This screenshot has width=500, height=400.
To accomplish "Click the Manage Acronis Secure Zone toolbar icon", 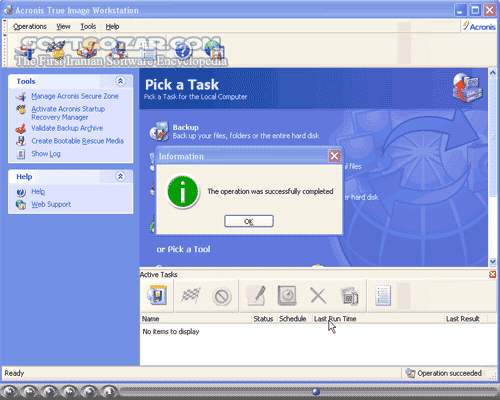I will (x=25, y=52).
